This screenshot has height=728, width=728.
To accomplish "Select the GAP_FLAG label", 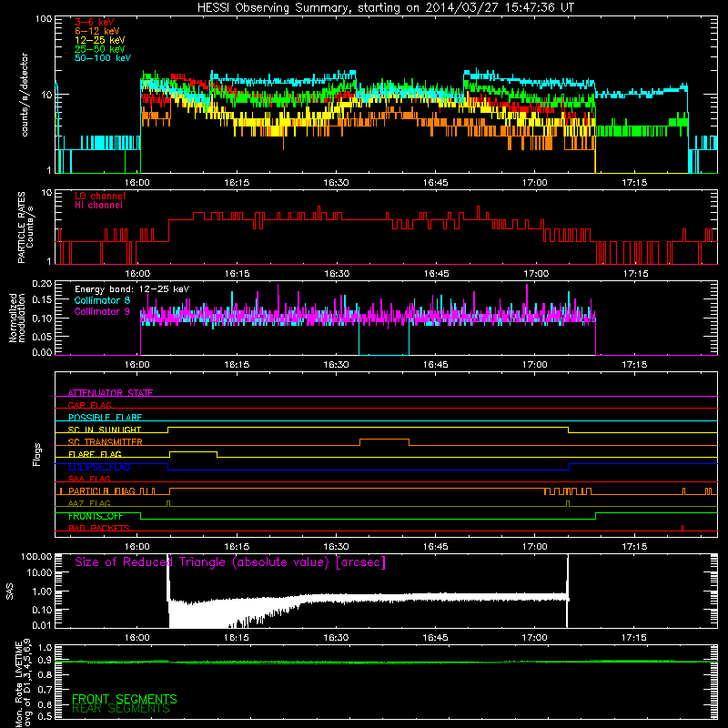I will [x=89, y=405].
